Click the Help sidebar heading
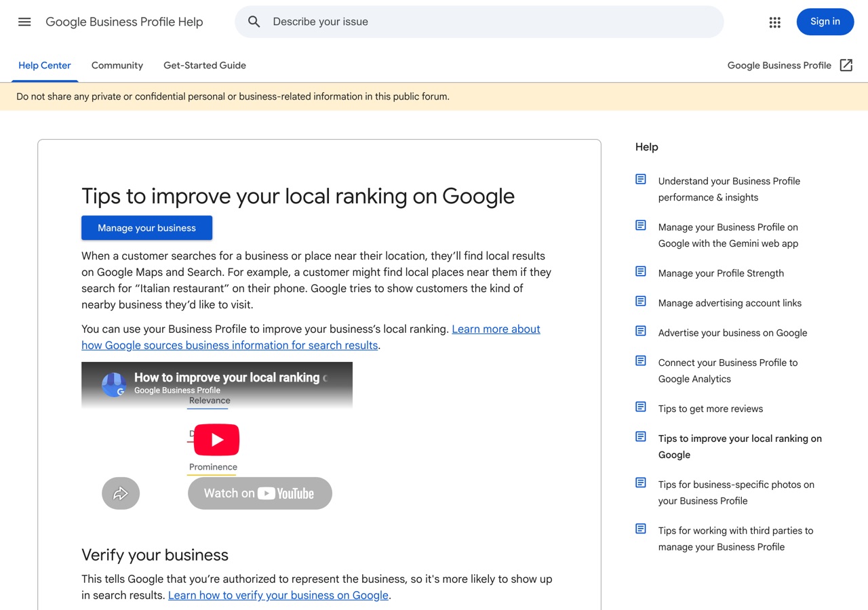 point(647,147)
